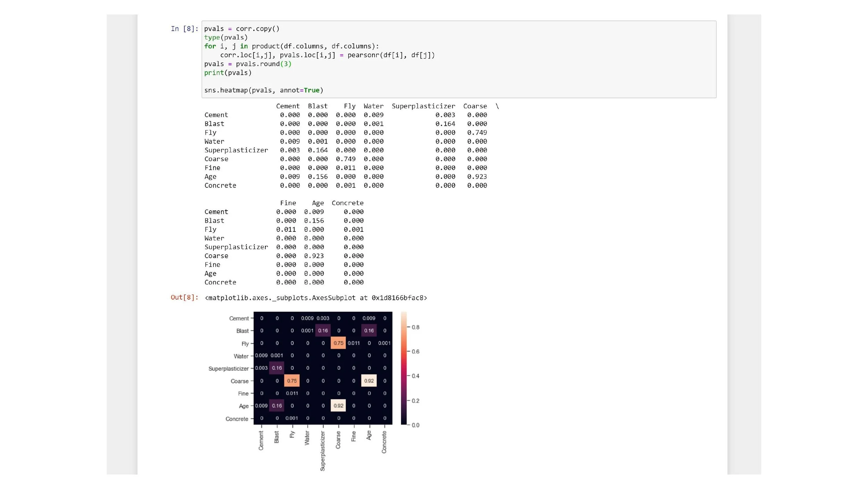This screenshot has width=868, height=489.
Task: Click the Concrete label on heatmap y-axis
Action: pos(237,419)
